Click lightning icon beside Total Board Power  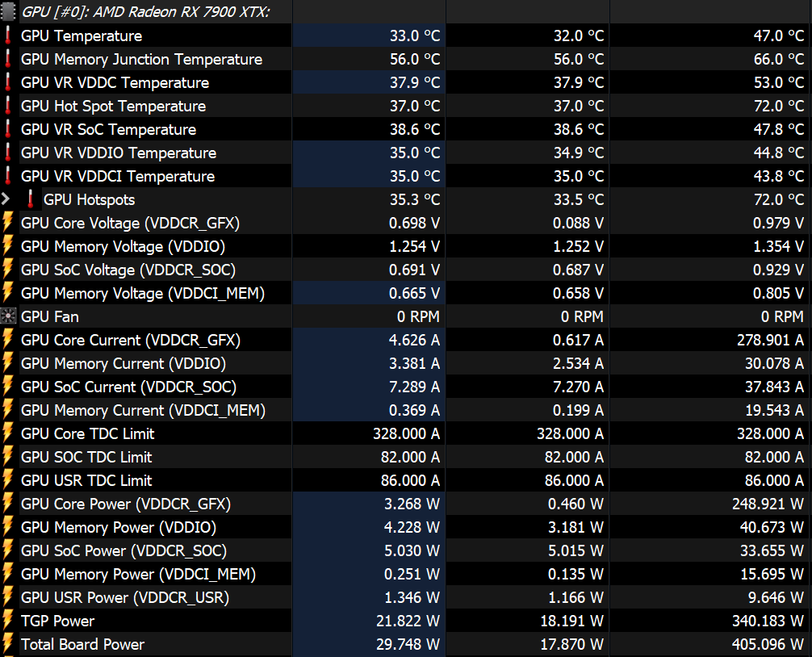coord(8,643)
